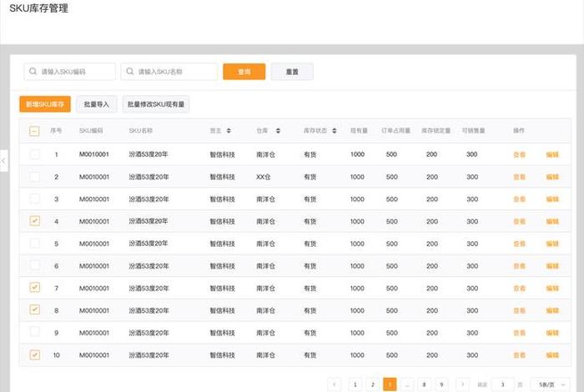The image size is (584, 392).
Task: Open 查看 for row 7
Action: point(519,289)
